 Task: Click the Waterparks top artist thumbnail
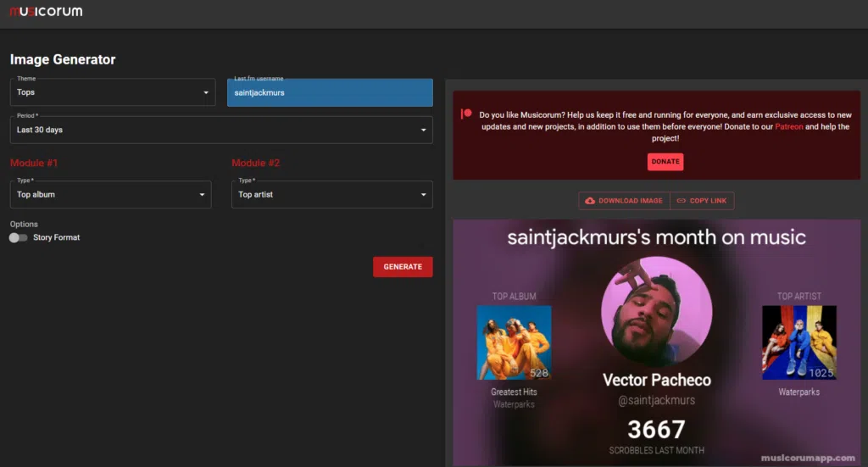coord(799,342)
